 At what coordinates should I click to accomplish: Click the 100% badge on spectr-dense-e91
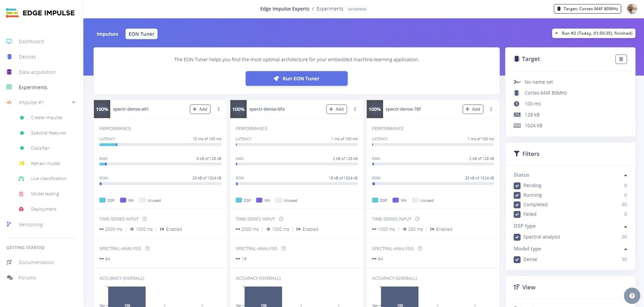102,109
